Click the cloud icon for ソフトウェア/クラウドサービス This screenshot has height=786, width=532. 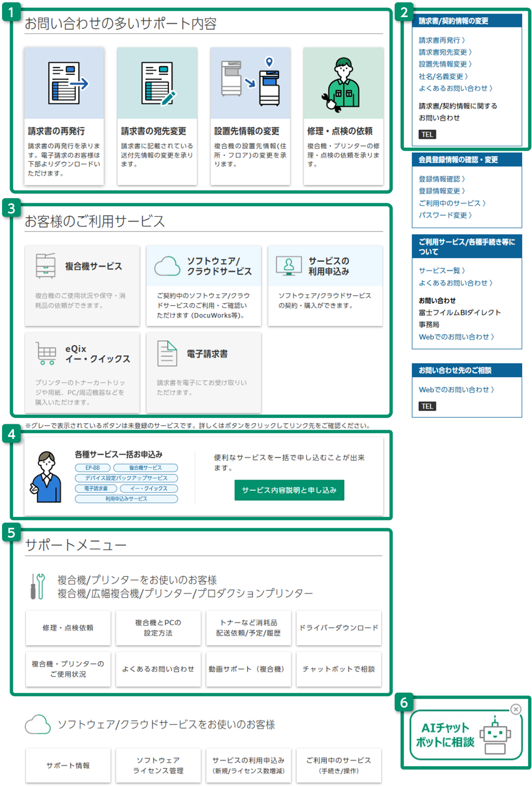click(x=167, y=266)
